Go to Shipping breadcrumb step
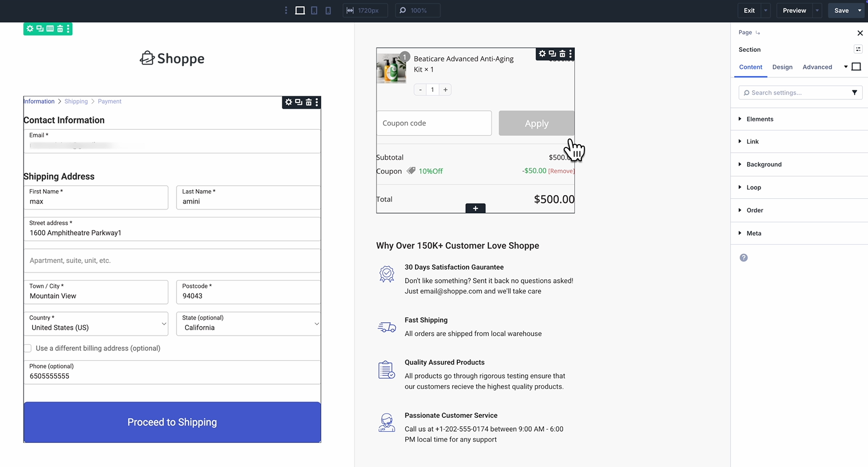This screenshot has width=868, height=467. click(76, 102)
